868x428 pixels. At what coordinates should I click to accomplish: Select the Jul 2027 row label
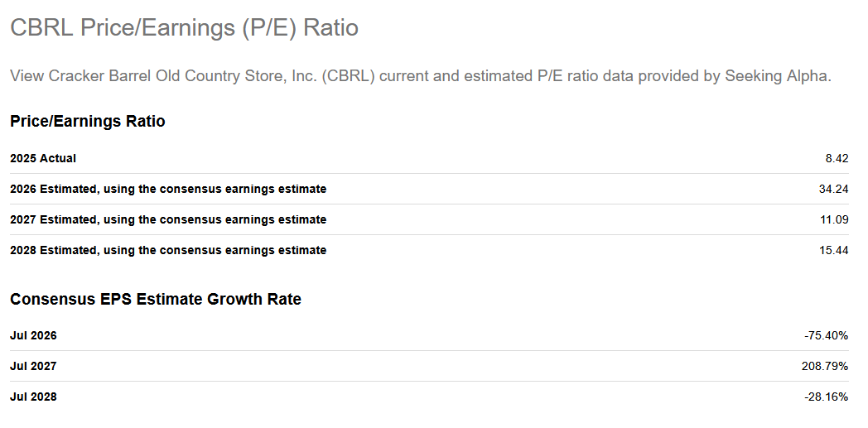coord(33,366)
